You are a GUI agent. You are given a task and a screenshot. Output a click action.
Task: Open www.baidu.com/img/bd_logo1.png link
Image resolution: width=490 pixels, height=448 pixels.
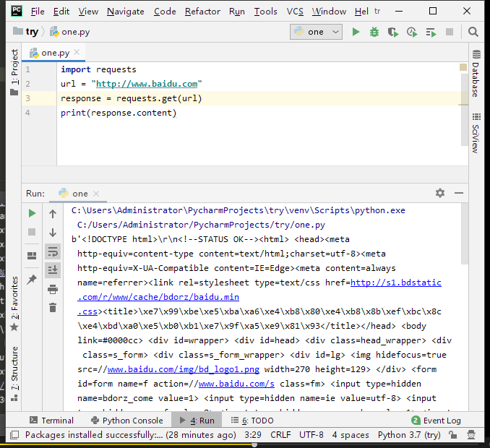point(184,369)
